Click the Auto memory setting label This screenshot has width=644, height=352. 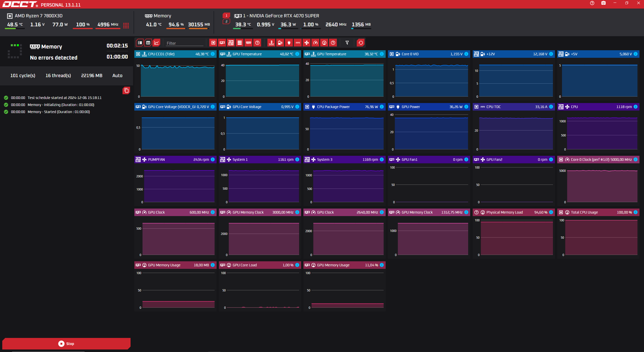(x=117, y=76)
